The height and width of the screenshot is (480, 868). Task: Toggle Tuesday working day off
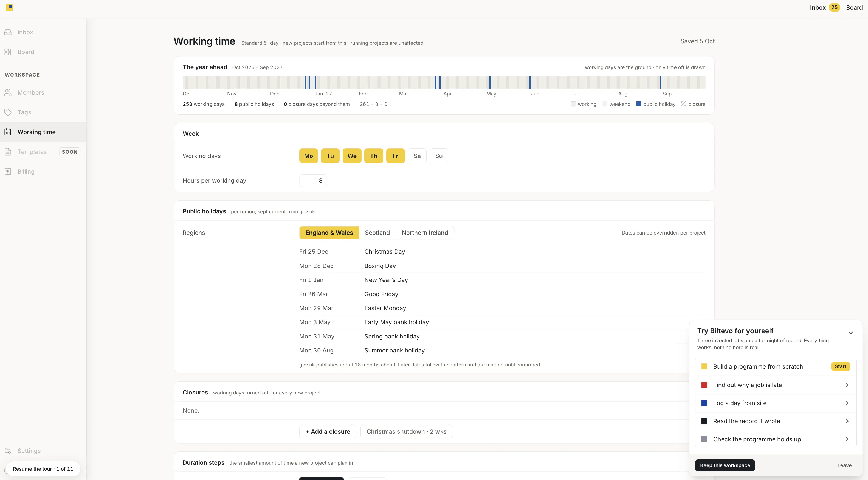point(330,156)
